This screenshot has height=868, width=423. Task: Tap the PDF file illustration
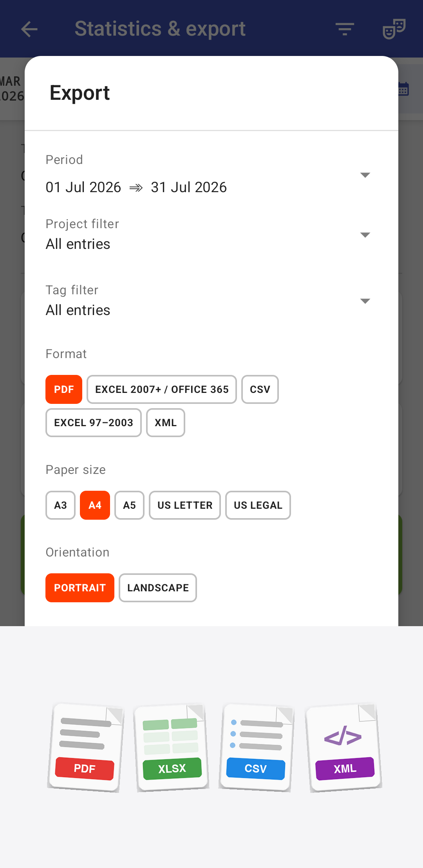pos(86,747)
